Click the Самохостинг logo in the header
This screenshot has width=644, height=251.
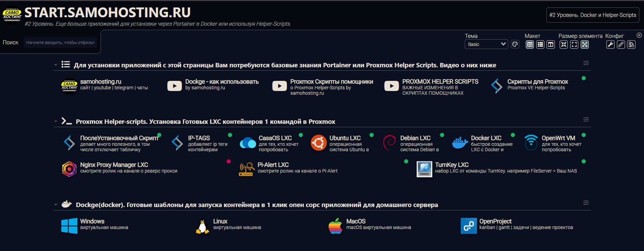(12, 15)
